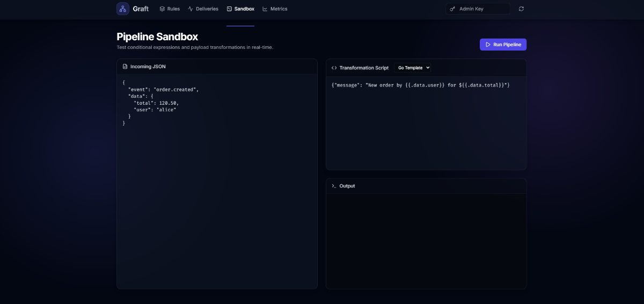
Task: Click the Metrics chart icon
Action: click(265, 9)
